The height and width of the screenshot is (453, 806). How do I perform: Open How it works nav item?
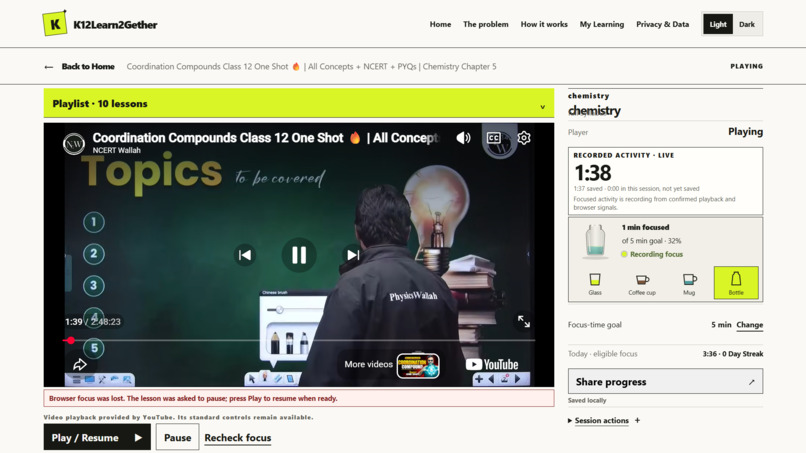[x=544, y=24]
